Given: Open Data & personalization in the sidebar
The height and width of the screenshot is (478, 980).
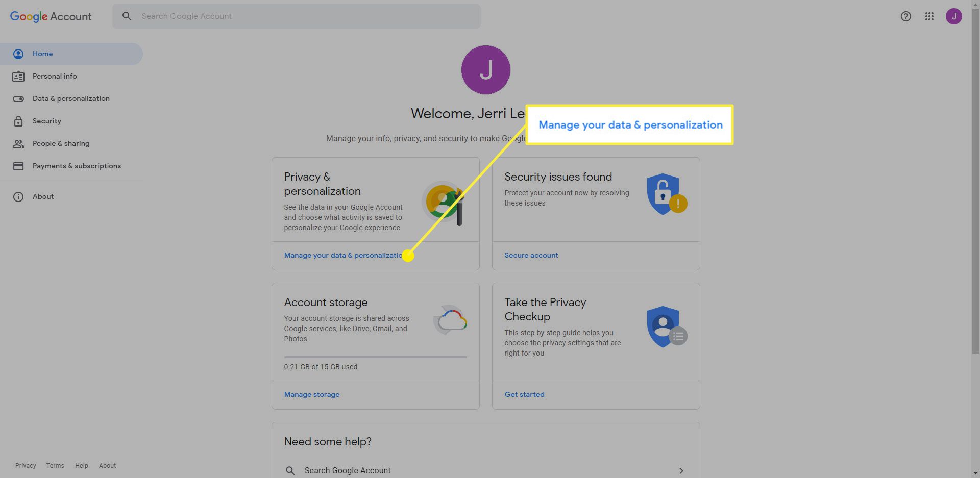Looking at the screenshot, I should pyautogui.click(x=71, y=98).
